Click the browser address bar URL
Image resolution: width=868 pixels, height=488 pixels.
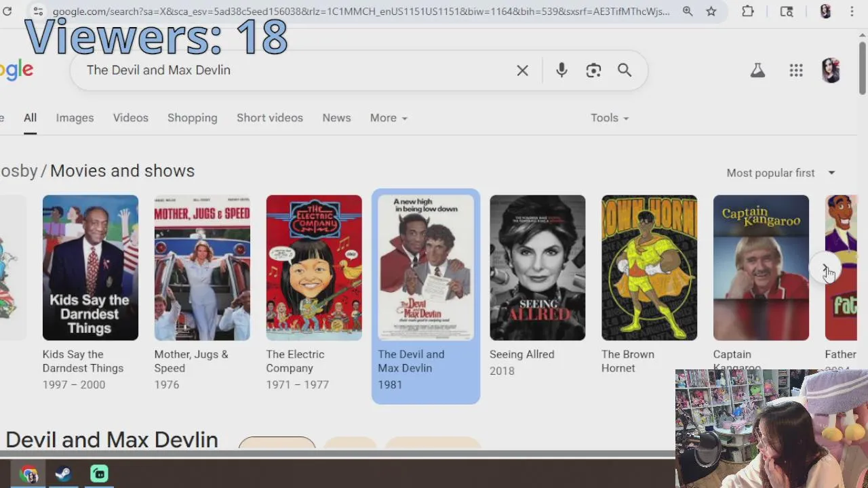click(x=361, y=12)
